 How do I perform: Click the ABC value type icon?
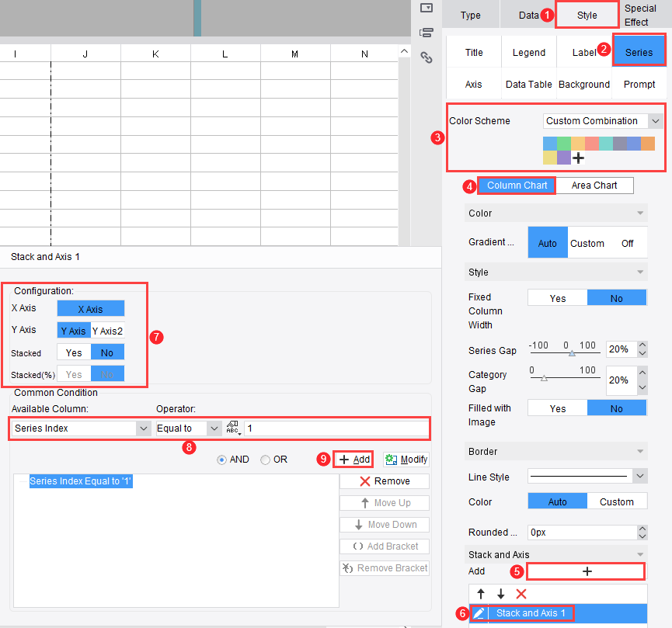pyautogui.click(x=233, y=428)
